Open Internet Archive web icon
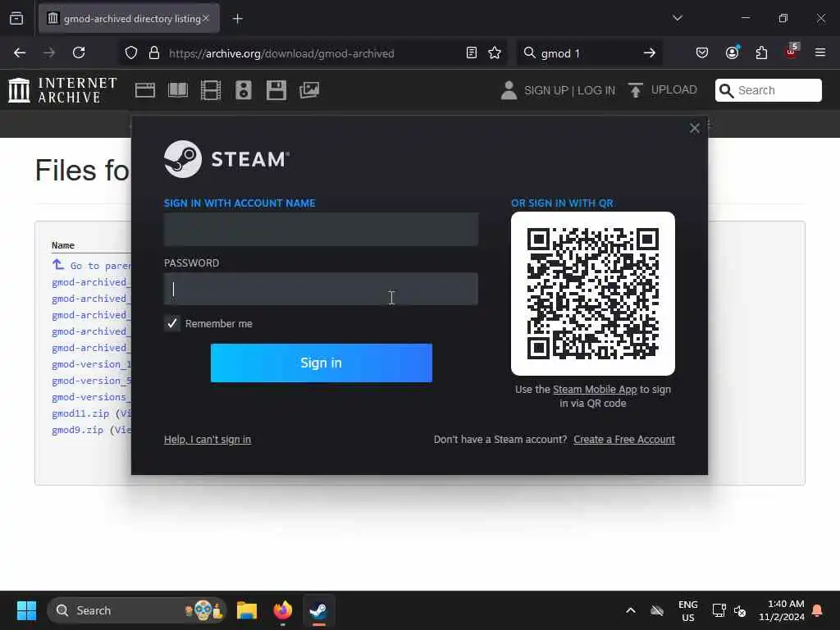 coord(145,90)
